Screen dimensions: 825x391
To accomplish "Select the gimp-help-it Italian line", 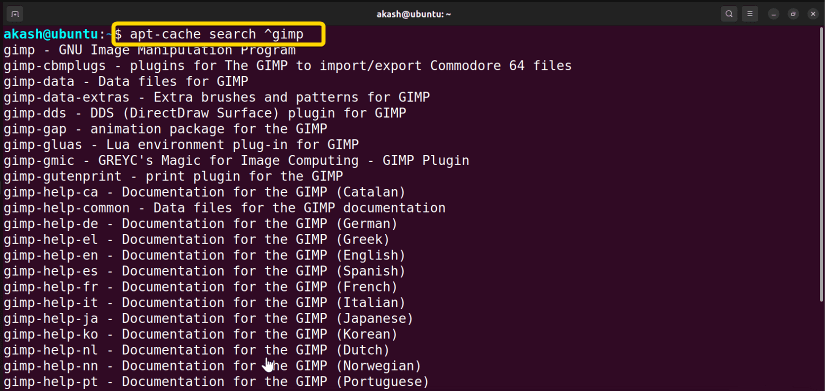I will (205, 303).
